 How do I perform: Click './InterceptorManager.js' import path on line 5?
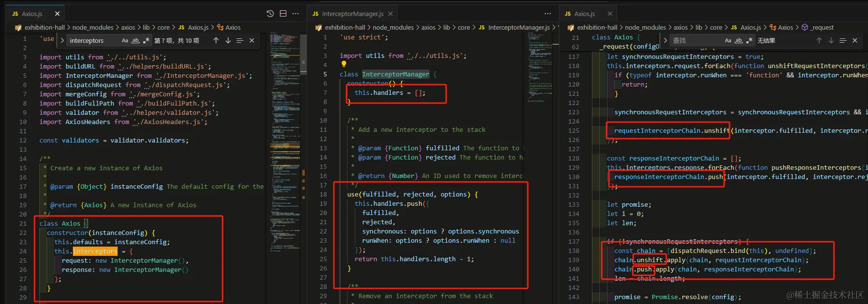[x=204, y=75]
